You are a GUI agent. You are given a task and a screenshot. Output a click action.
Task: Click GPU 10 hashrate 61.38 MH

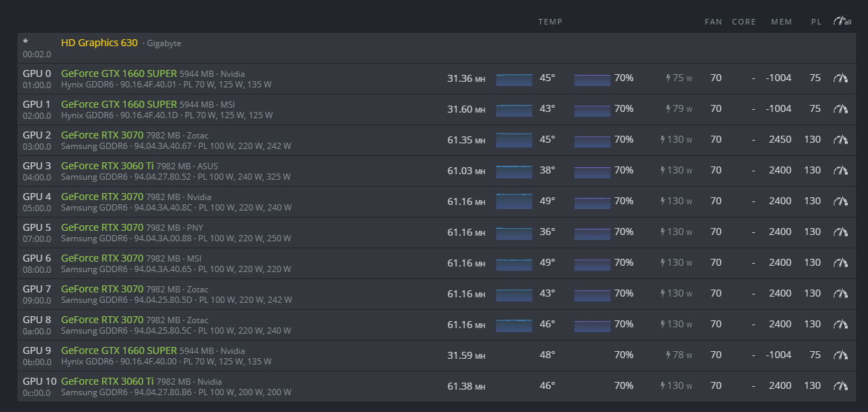(466, 386)
